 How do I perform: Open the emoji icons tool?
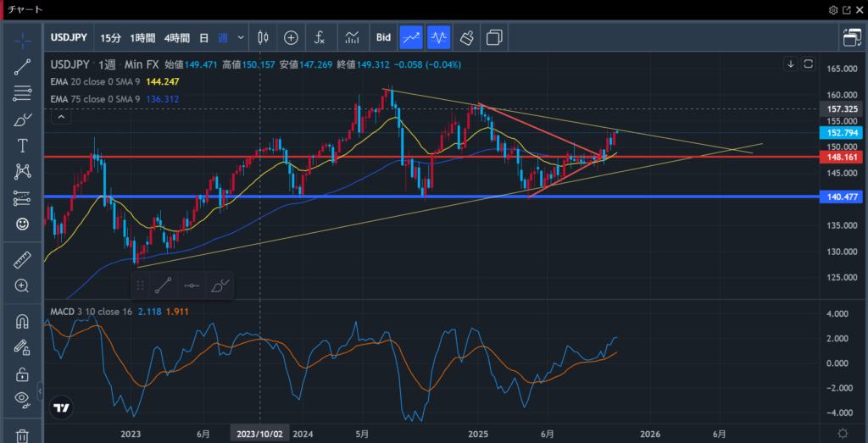[x=23, y=224]
